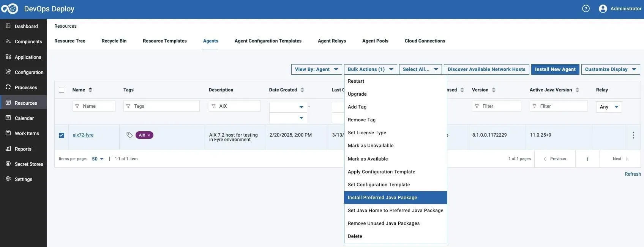Switch to Agent Configuration Templates tab
This screenshot has width=644, height=247.
(x=268, y=41)
